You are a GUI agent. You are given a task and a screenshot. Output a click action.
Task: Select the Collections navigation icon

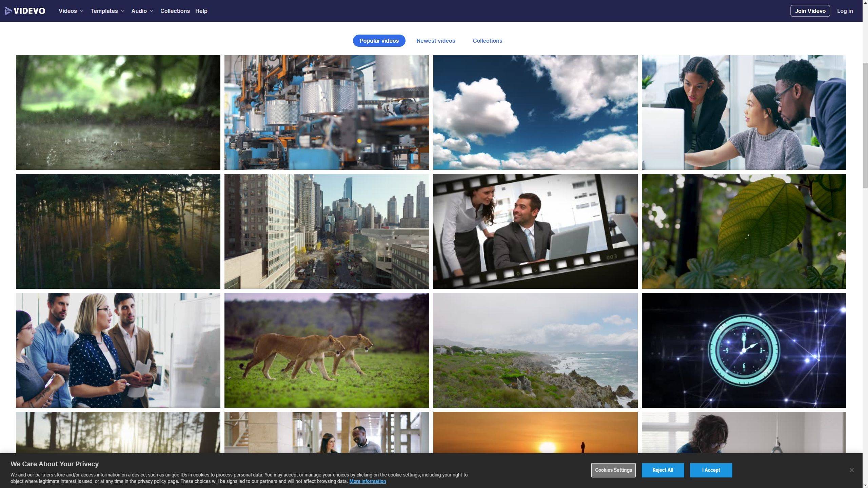[x=175, y=11]
